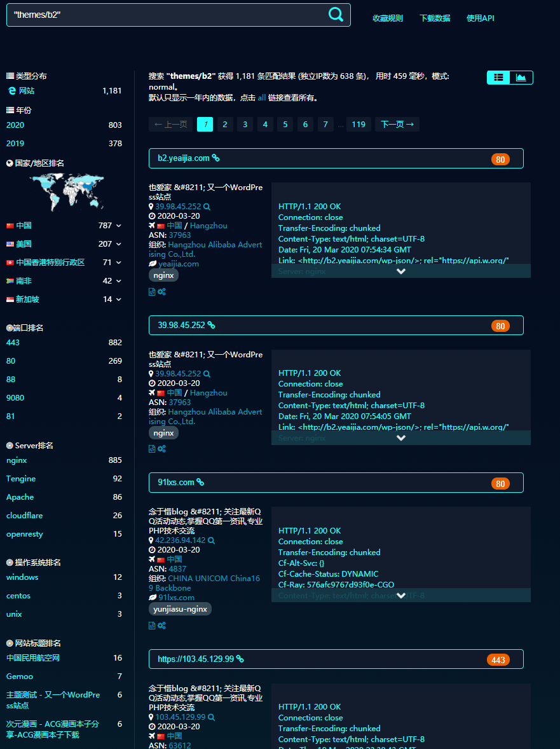Click the leaf icon beside yeaijia.com
The height and width of the screenshot is (749, 560).
(153, 264)
